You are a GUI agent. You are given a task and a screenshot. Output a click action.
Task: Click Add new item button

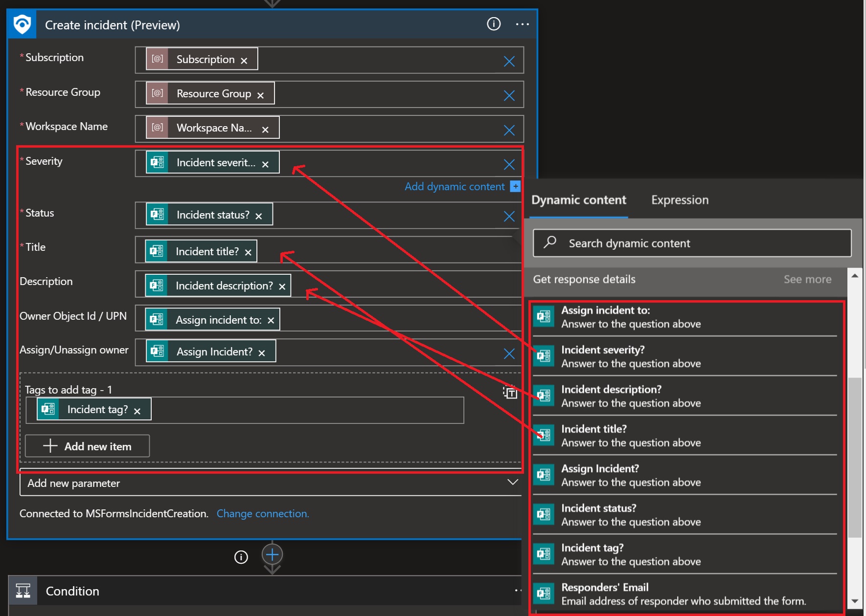(x=88, y=446)
